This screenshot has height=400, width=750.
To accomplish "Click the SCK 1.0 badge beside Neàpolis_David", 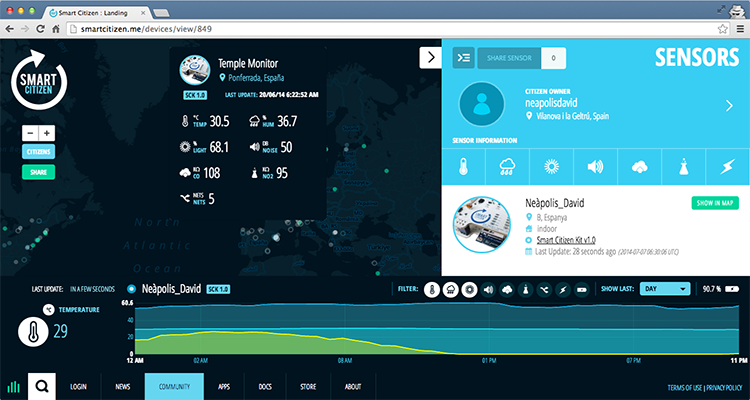I will (x=218, y=289).
